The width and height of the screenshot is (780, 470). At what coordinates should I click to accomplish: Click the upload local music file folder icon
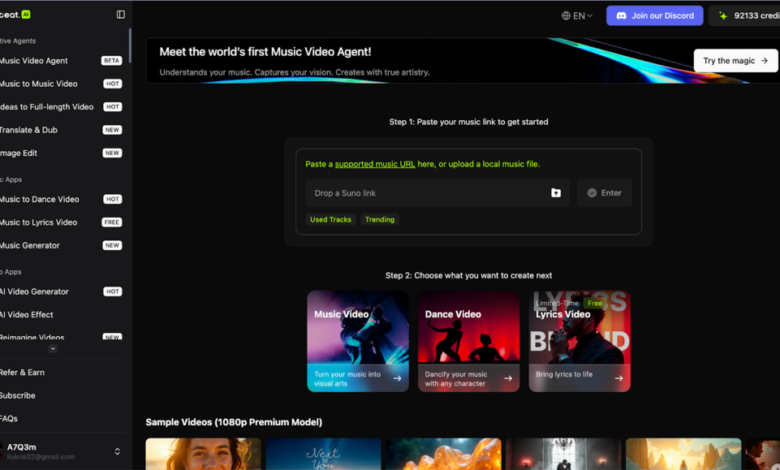556,192
